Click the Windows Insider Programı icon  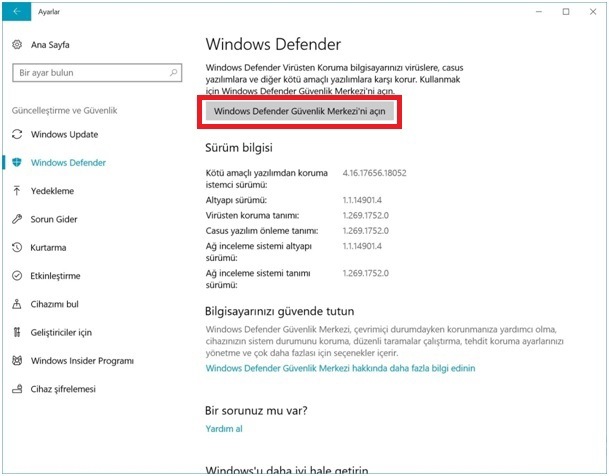click(17, 360)
